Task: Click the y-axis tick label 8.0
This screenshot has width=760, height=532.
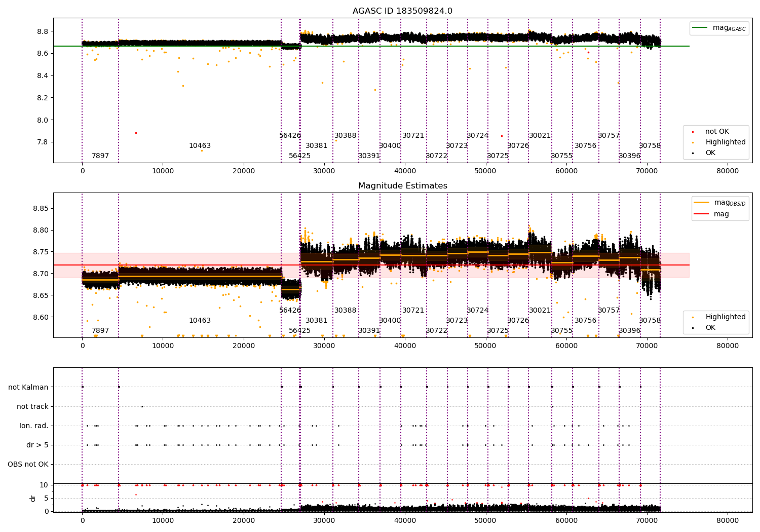Action: (43, 120)
